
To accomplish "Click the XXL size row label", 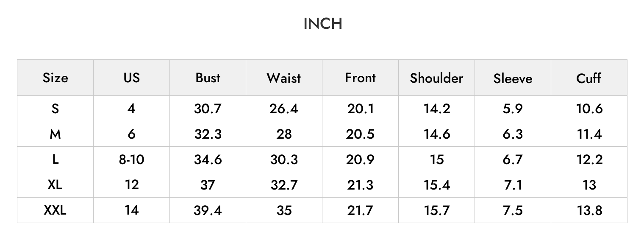I will pyautogui.click(x=55, y=210).
